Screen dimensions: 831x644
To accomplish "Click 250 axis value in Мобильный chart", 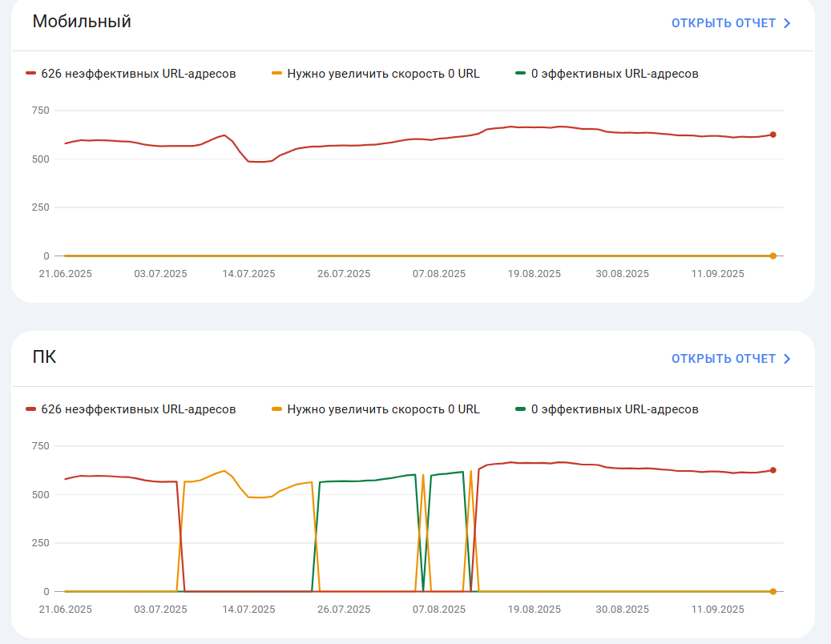I will tap(40, 207).
